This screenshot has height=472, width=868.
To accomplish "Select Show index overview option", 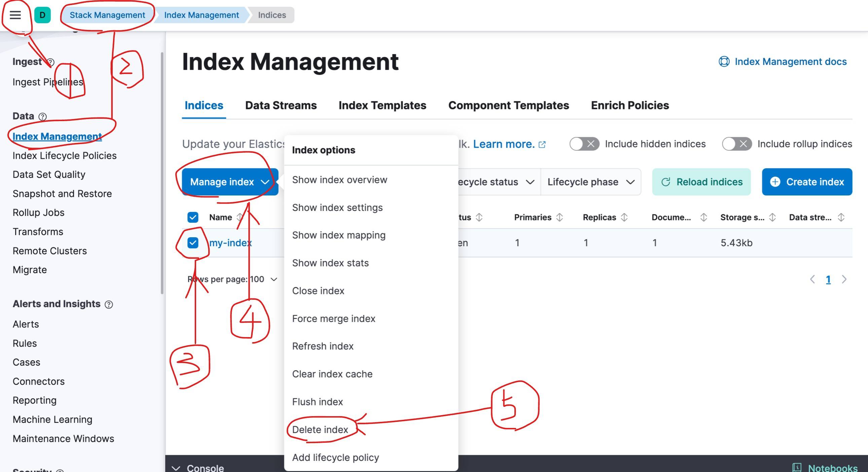I will point(371,180).
